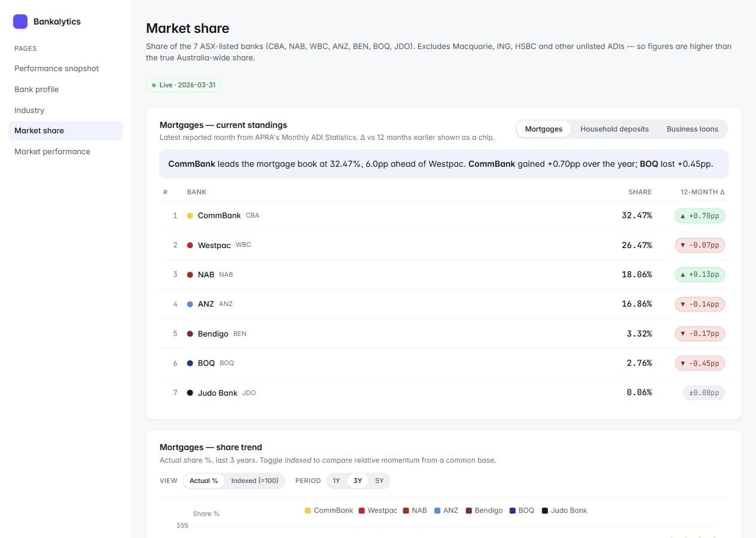
Task: Click the Mortgages — share trend heading
Action: point(211,447)
